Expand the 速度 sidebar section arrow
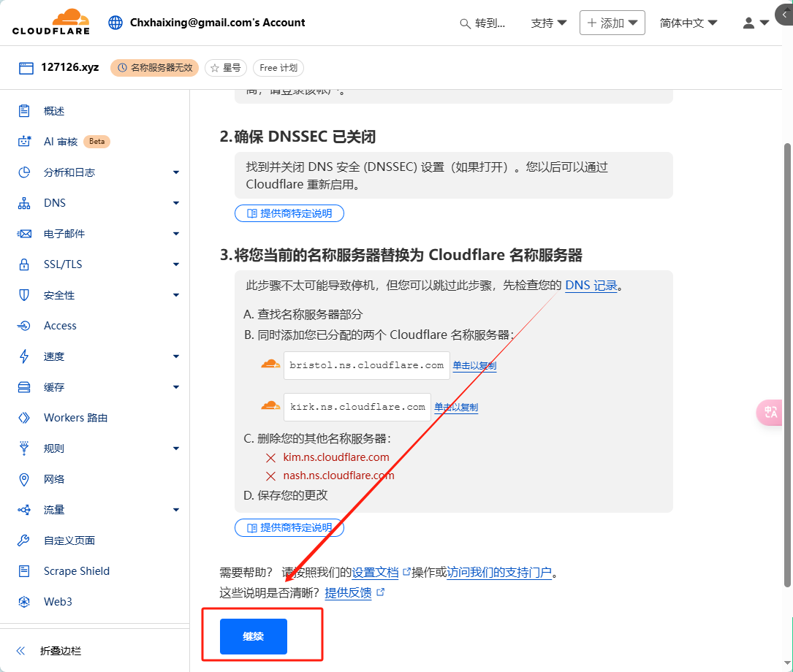 tap(176, 356)
